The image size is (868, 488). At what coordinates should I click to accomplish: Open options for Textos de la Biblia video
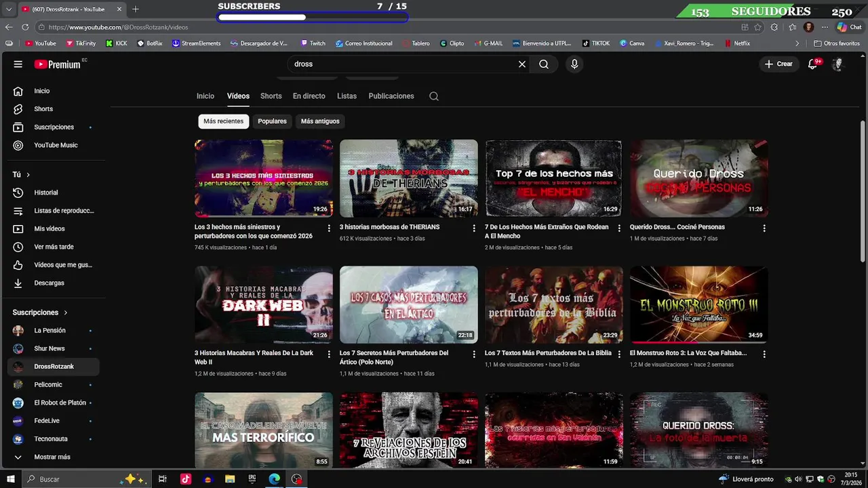619,354
